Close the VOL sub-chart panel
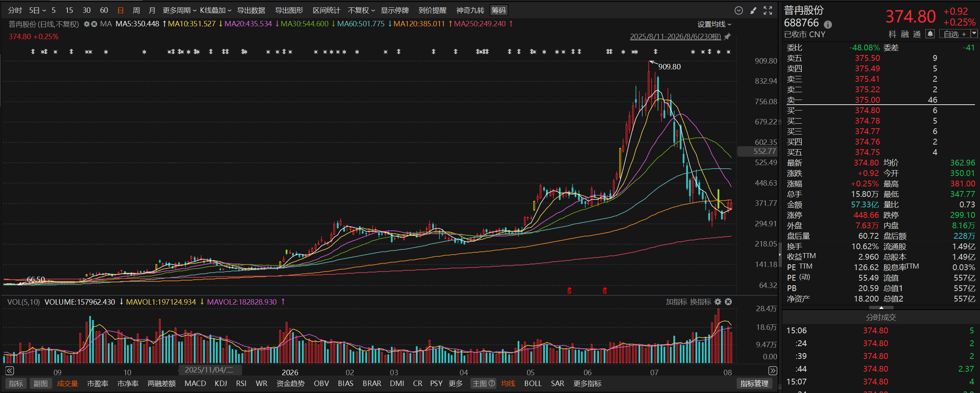 (x=728, y=302)
